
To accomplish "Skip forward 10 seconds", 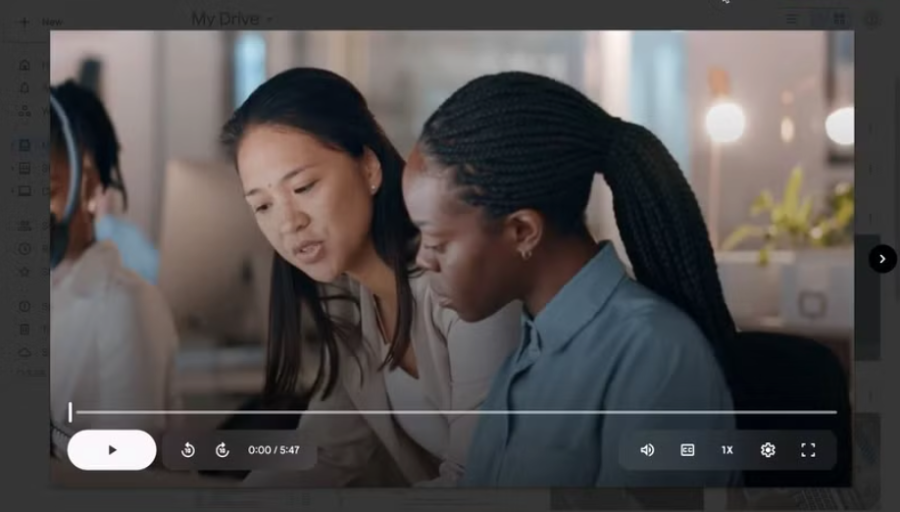I will coord(222,451).
